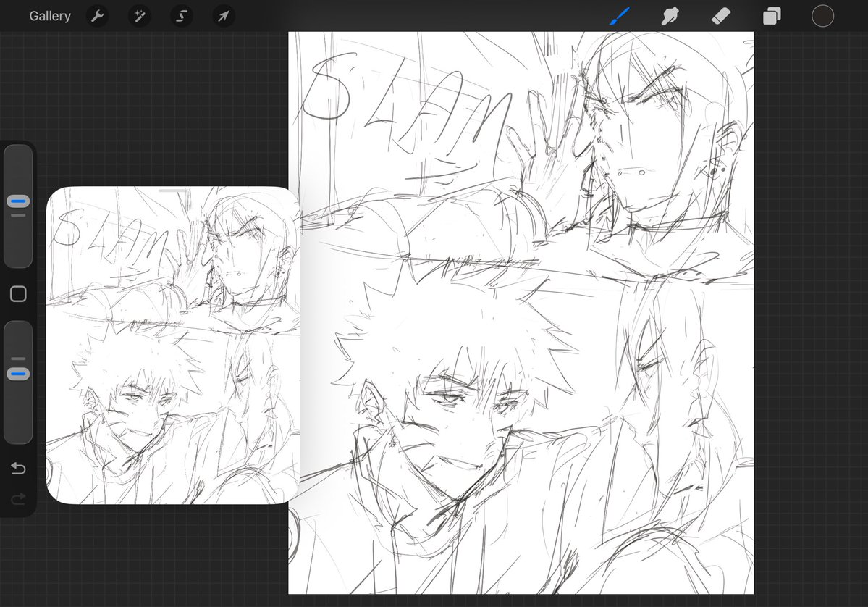Open the Adjustments magic wand menu
Viewport: 868px width, 607px height.
(x=140, y=16)
